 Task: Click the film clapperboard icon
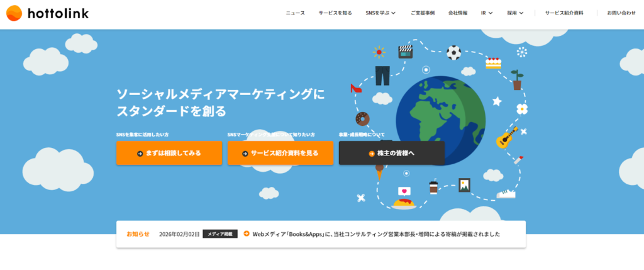click(405, 52)
